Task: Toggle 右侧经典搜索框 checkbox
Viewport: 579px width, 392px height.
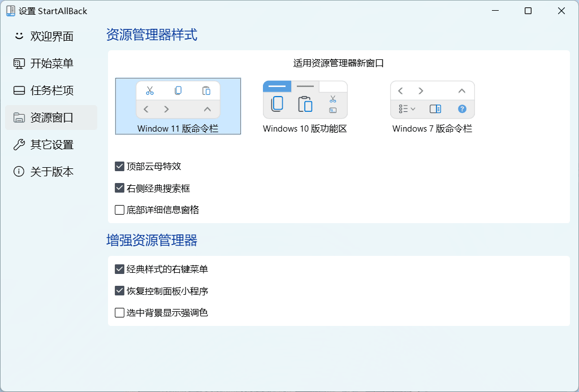Action: (119, 188)
